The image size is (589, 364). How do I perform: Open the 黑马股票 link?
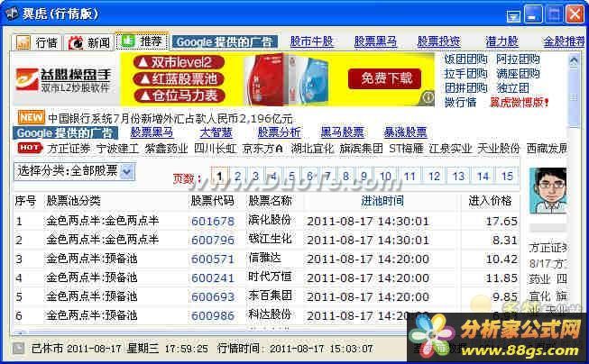(342, 132)
